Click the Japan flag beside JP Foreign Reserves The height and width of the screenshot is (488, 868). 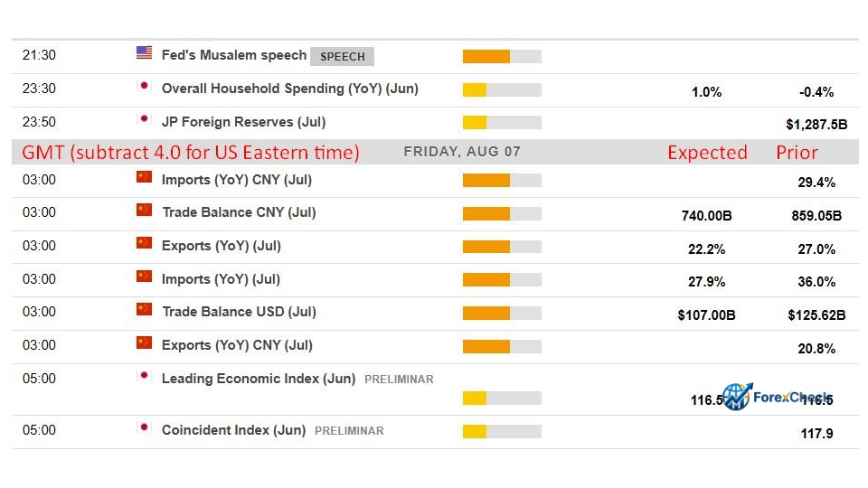[x=144, y=119]
